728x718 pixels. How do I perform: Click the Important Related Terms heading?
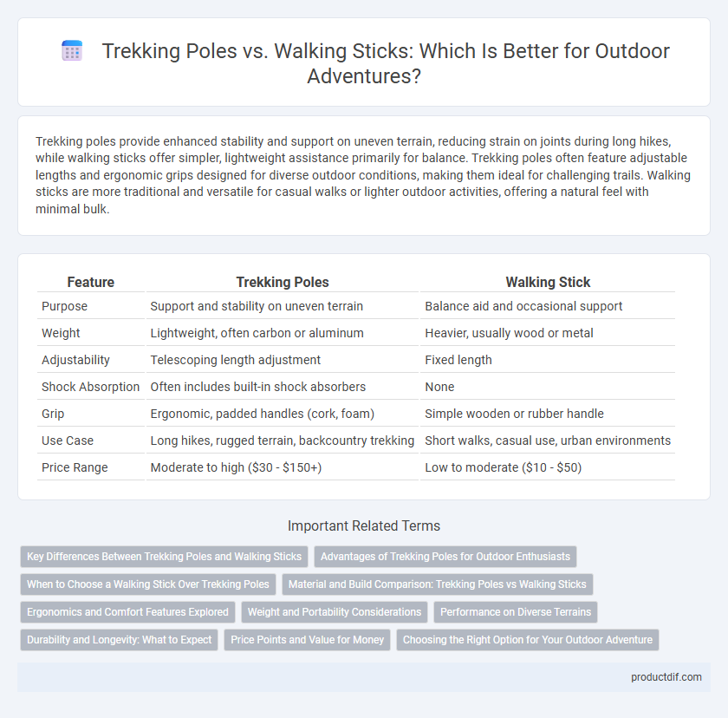click(x=364, y=525)
